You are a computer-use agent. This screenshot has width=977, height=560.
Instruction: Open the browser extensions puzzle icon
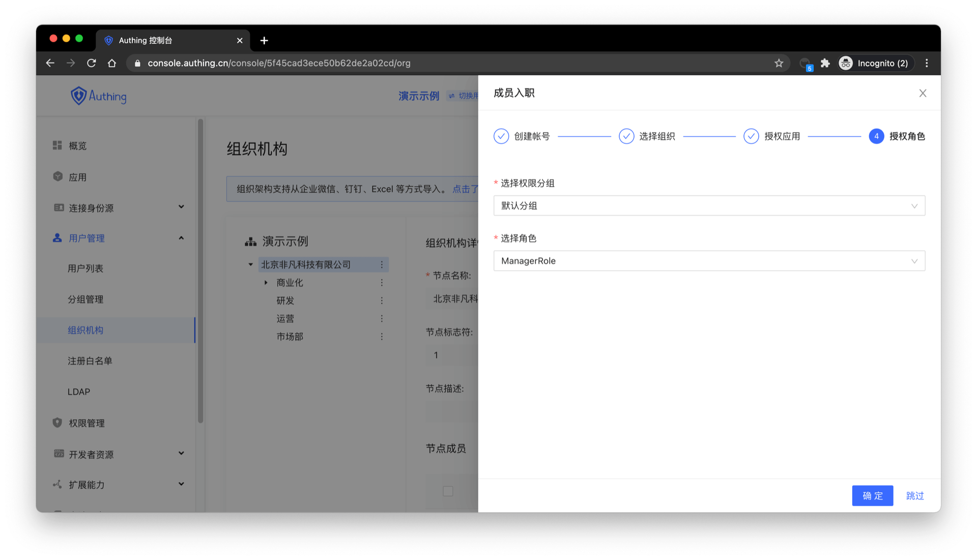825,63
